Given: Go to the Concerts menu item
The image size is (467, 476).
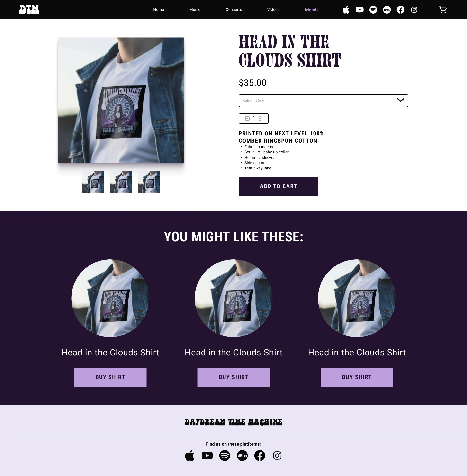Looking at the screenshot, I should [x=234, y=10].
